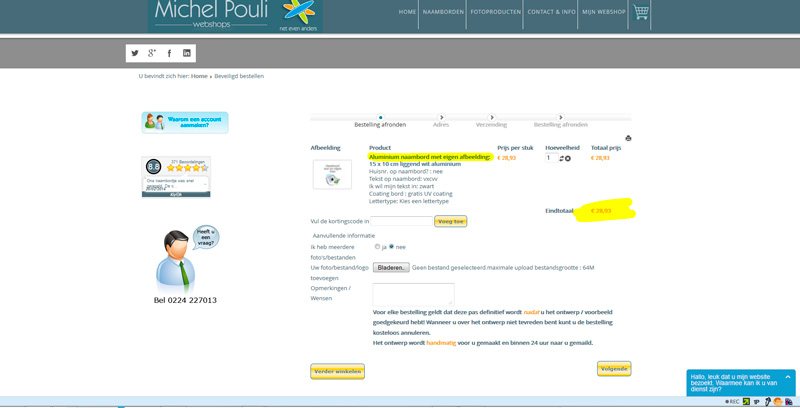Click the Facebook share icon
Screen dimensions: 800x408
point(169,53)
